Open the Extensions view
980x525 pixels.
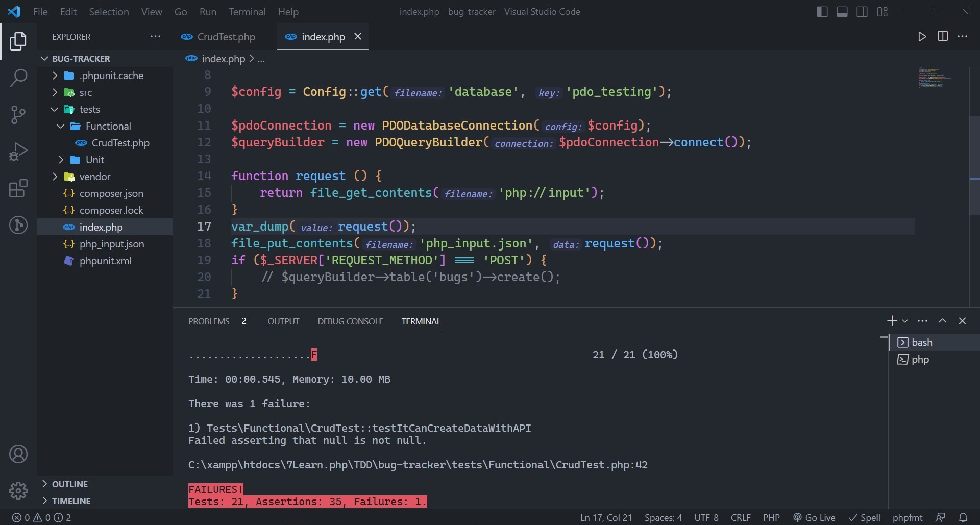18,188
